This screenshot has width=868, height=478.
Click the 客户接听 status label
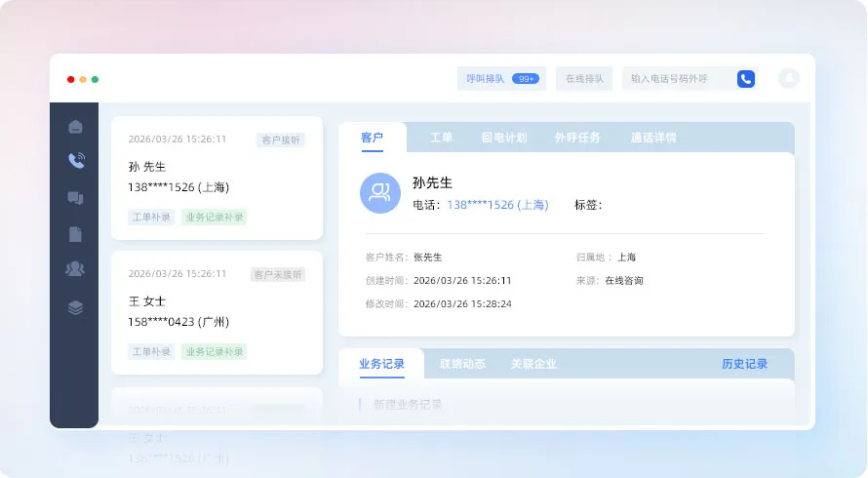[281, 140]
